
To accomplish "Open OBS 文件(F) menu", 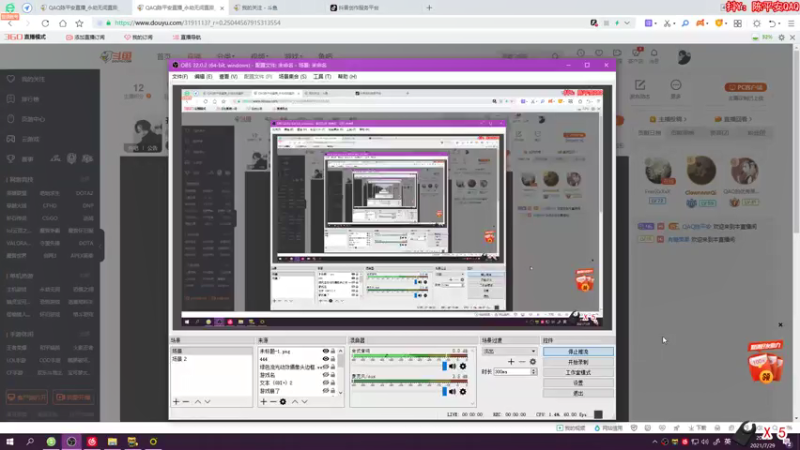I will click(180, 77).
